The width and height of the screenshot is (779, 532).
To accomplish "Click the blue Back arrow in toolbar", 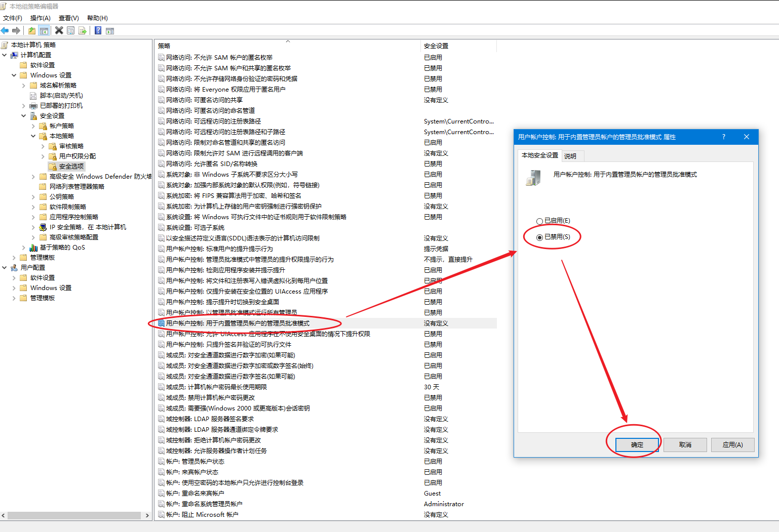I will pyautogui.click(x=5, y=30).
